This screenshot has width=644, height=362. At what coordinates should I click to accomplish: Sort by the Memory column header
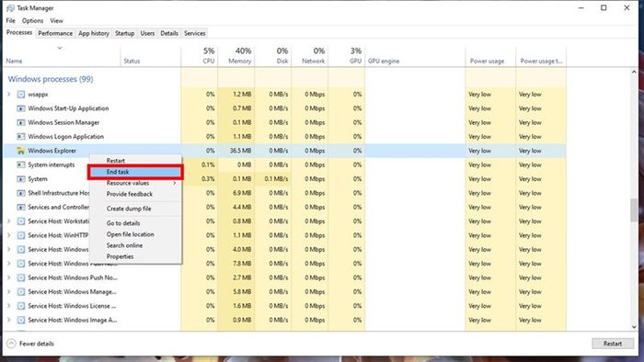[236, 56]
